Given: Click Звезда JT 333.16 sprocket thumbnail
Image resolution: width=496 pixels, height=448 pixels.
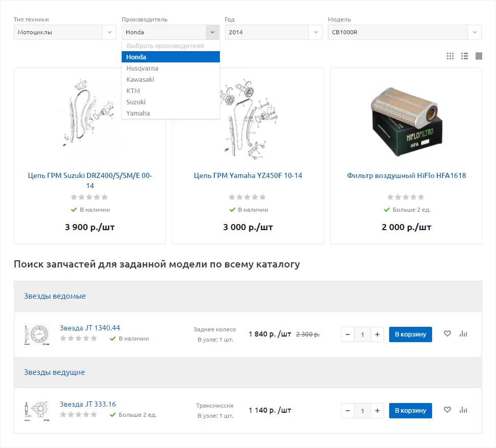Looking at the screenshot, I should coord(37,411).
